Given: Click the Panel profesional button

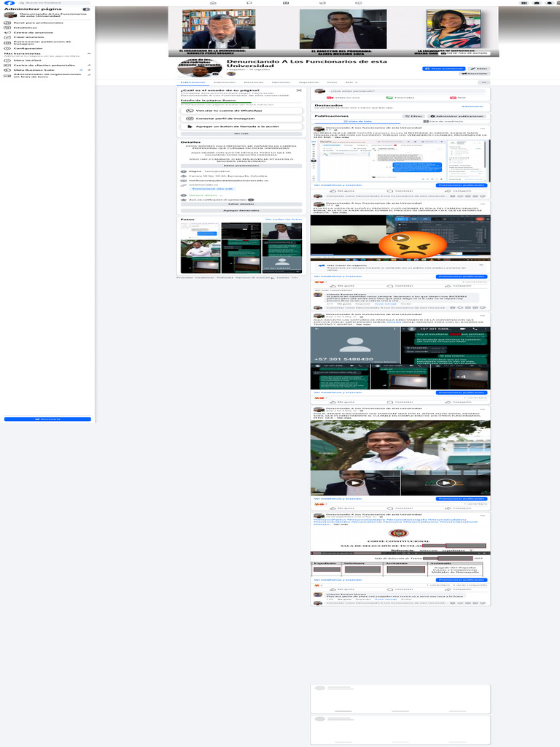Looking at the screenshot, I should click(x=443, y=69).
